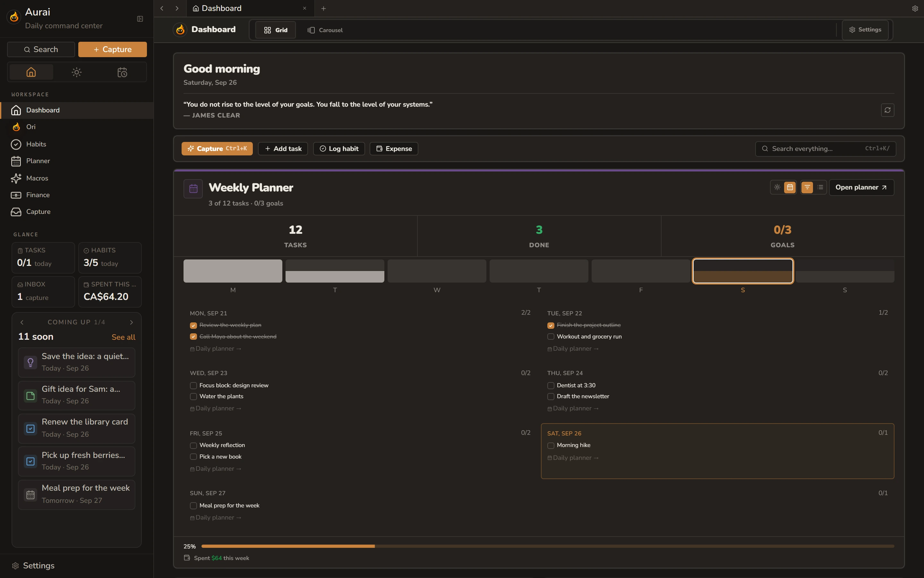Click the sidebar Search button
This screenshot has width=924, height=578.
41,49
